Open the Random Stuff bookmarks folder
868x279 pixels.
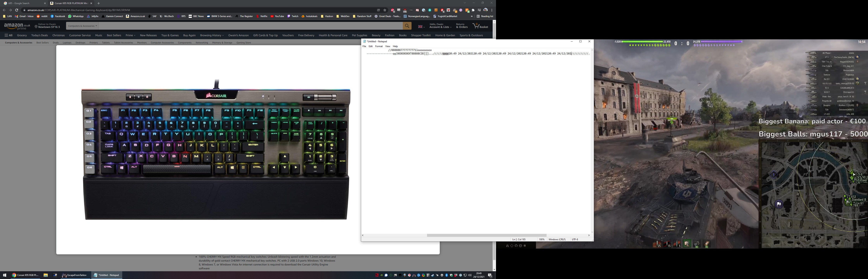pos(362,16)
